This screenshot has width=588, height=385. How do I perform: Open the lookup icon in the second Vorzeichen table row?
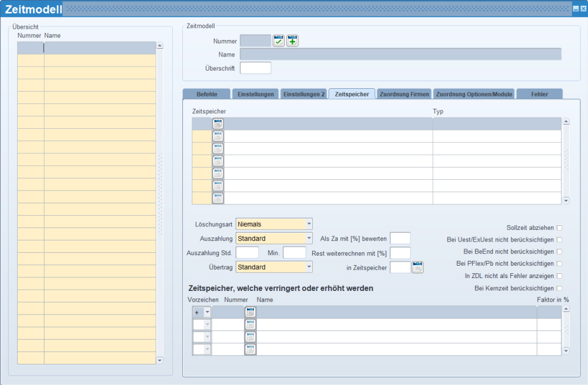click(250, 324)
